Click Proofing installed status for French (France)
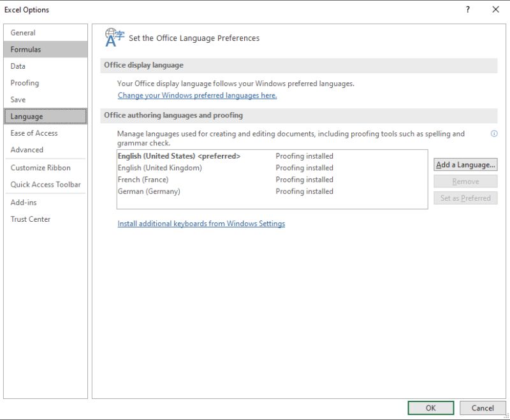 pyautogui.click(x=305, y=180)
